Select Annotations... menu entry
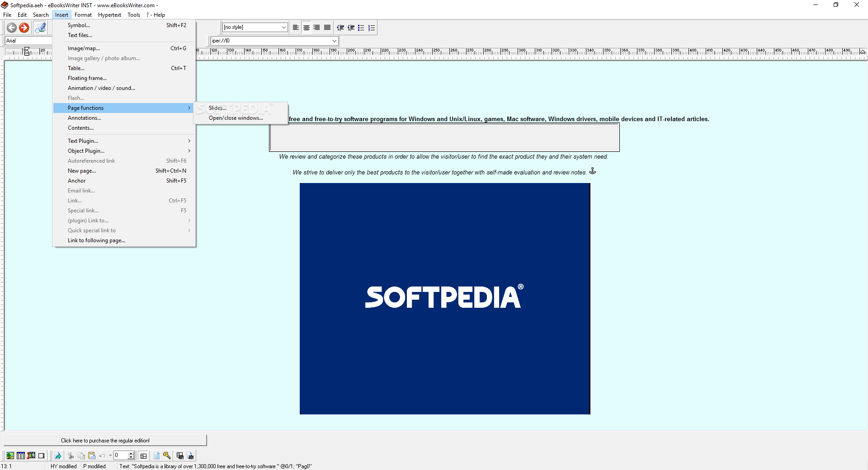The width and height of the screenshot is (868, 470). 124,118
